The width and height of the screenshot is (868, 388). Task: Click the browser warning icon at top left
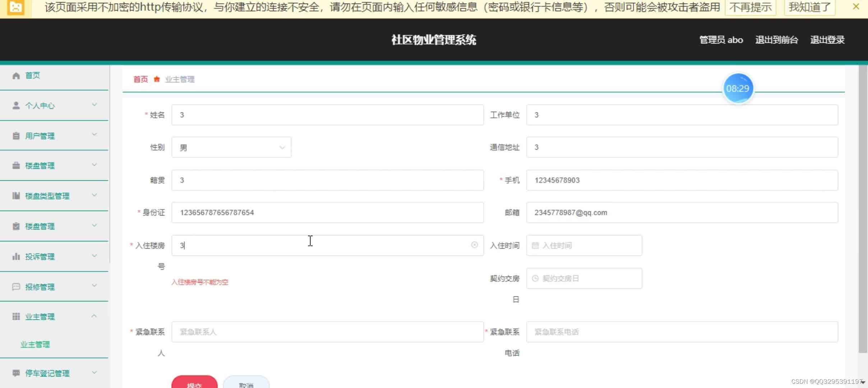click(x=16, y=7)
